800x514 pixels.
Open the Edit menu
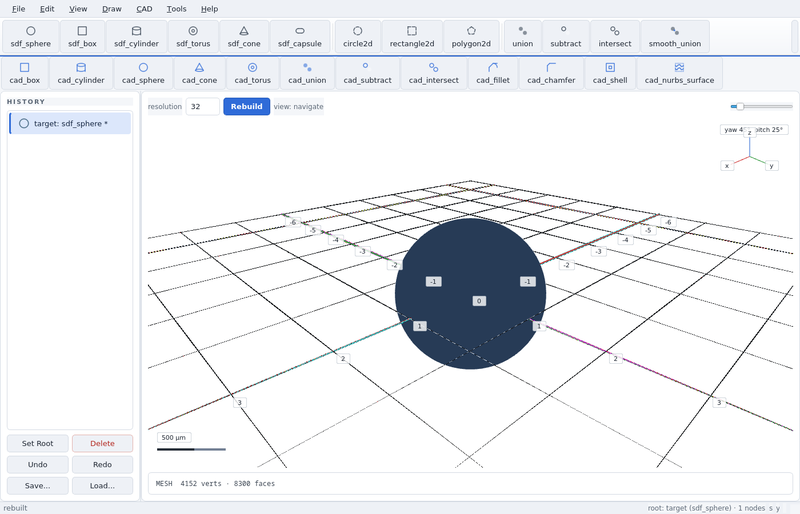(x=47, y=9)
